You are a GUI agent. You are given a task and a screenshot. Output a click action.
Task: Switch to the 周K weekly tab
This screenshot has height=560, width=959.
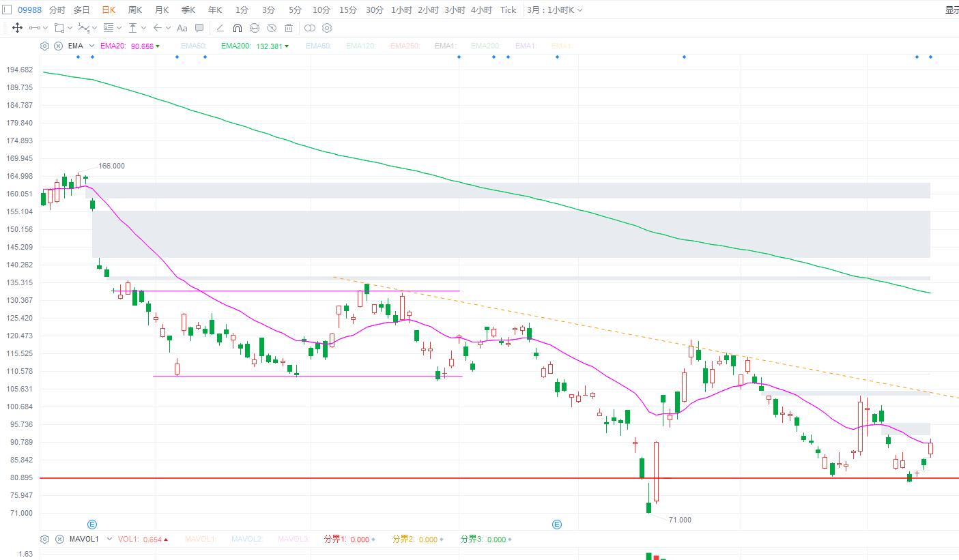(135, 10)
